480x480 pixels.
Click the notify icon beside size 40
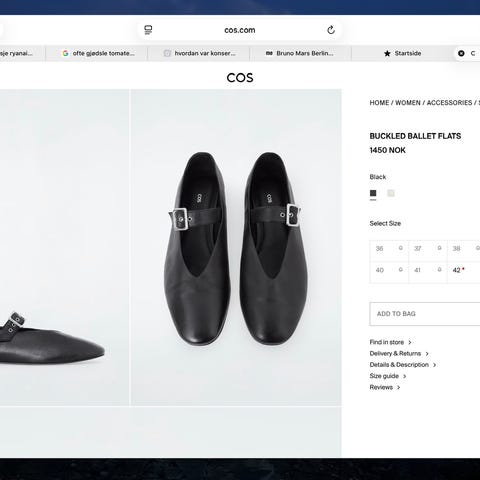[x=401, y=269]
